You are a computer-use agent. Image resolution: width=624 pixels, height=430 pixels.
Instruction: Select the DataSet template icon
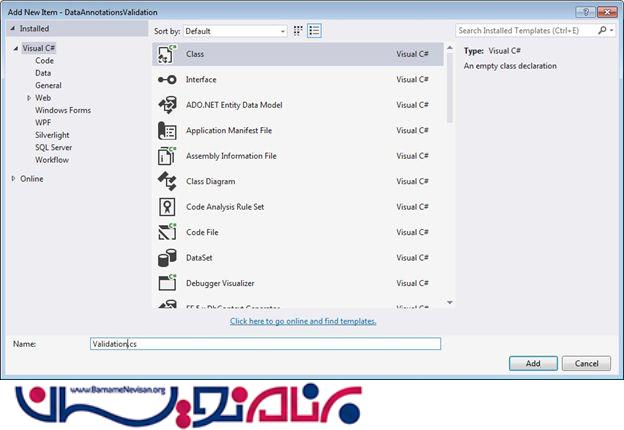pos(167,257)
